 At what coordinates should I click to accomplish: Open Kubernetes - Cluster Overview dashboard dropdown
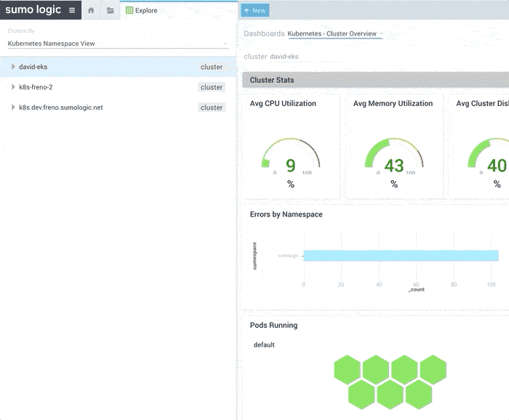[335, 33]
